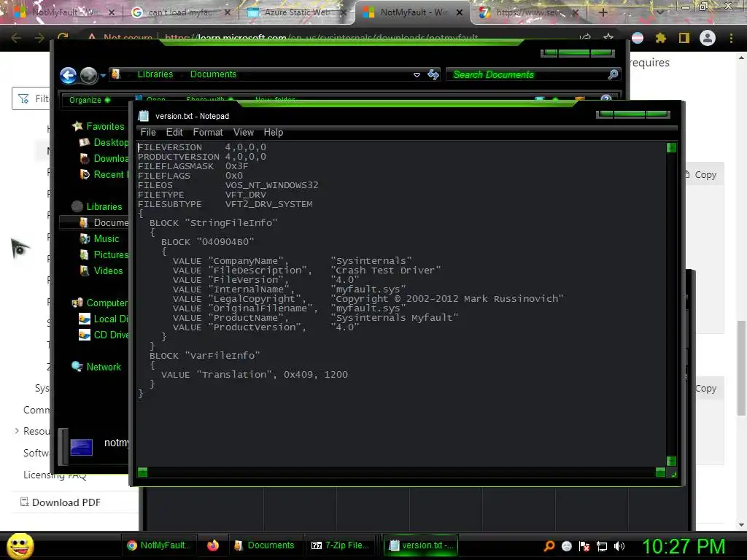Click the Translation value line in Notepad

point(255,375)
